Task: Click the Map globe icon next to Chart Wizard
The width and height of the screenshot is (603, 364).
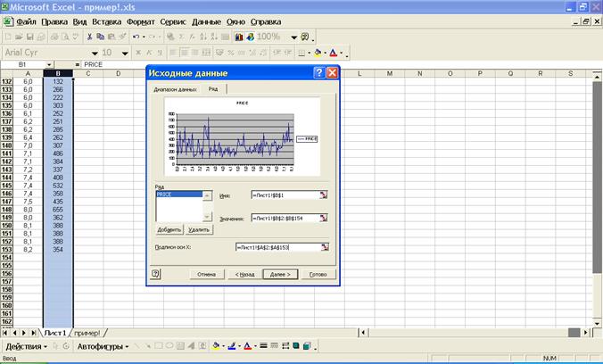Action: 251,37
